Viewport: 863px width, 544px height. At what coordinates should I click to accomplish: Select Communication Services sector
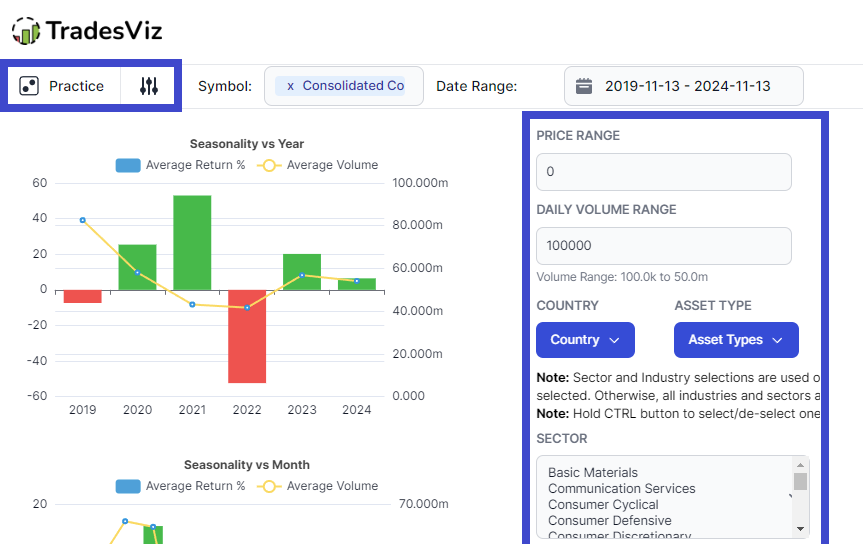[621, 488]
